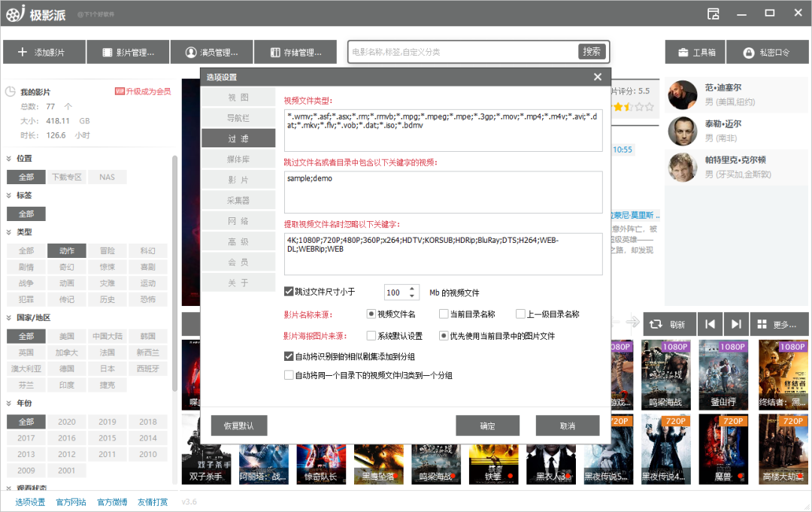The image size is (812, 512).
Task: Select 当前目录名称 radio option
Action: point(445,314)
